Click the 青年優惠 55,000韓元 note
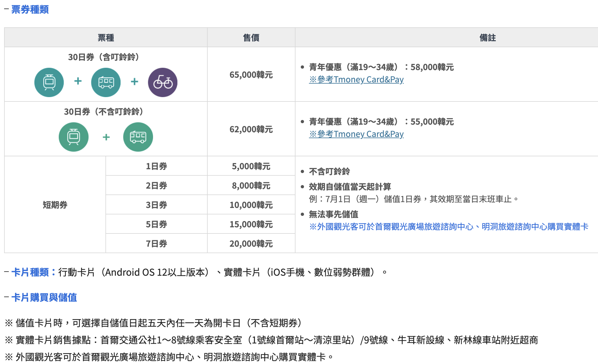This screenshot has height=364, width=598. point(381,122)
